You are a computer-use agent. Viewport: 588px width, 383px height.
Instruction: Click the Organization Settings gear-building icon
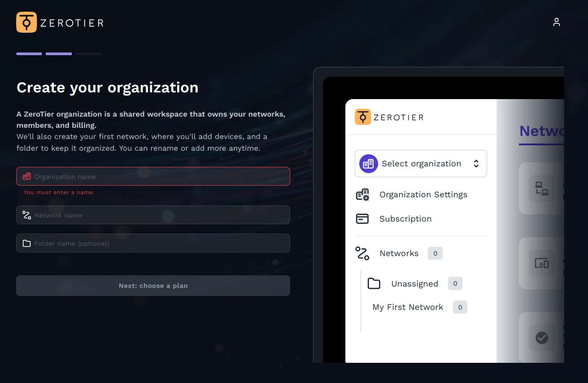[x=362, y=195]
